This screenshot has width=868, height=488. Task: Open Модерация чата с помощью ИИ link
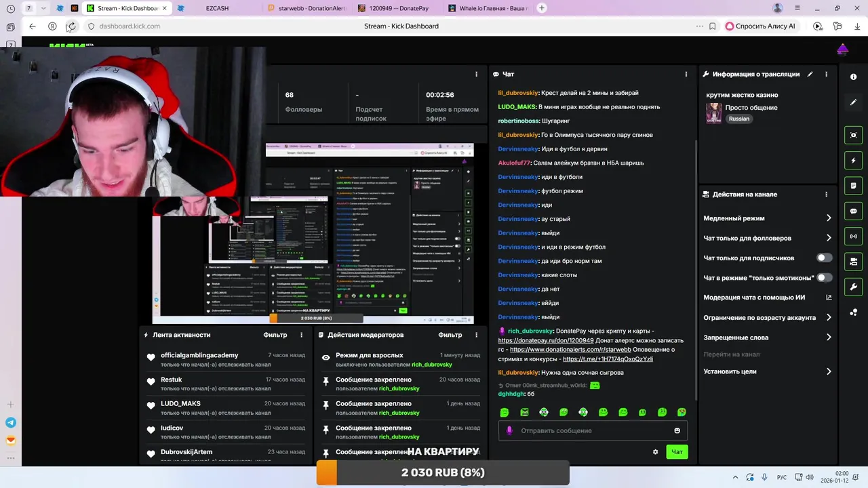point(767,298)
